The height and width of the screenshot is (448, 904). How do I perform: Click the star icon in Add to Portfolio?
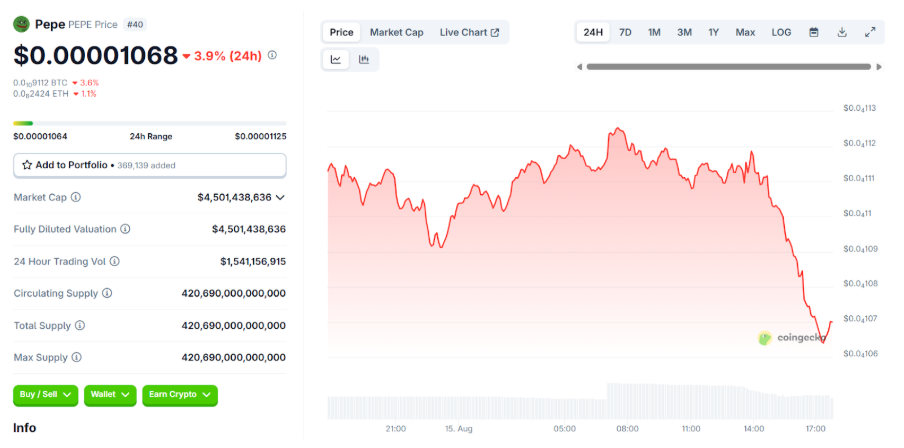tap(27, 165)
